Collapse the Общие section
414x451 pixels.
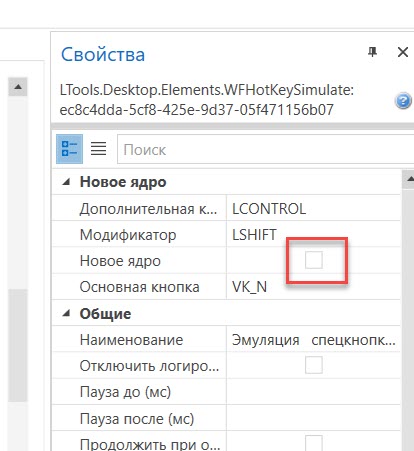(66, 313)
